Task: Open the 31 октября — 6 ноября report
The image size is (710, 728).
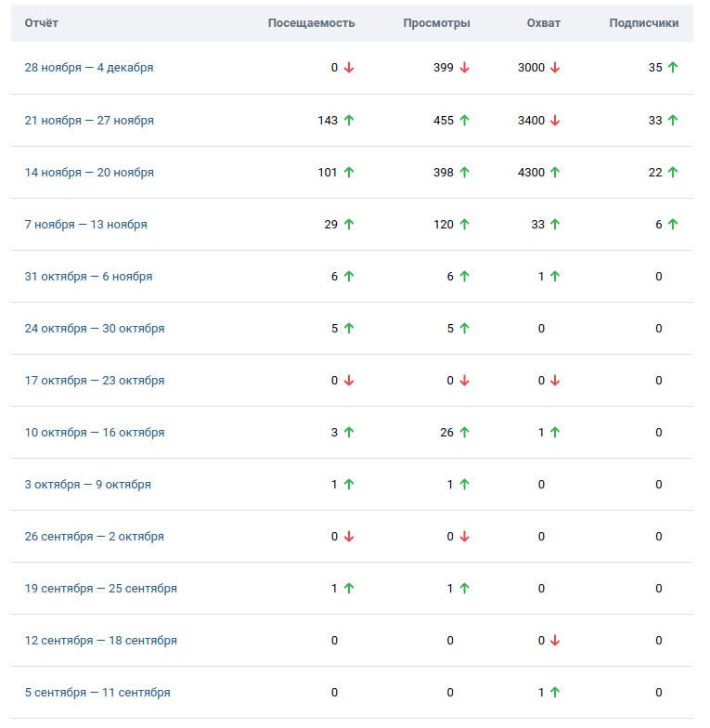Action: [88, 276]
